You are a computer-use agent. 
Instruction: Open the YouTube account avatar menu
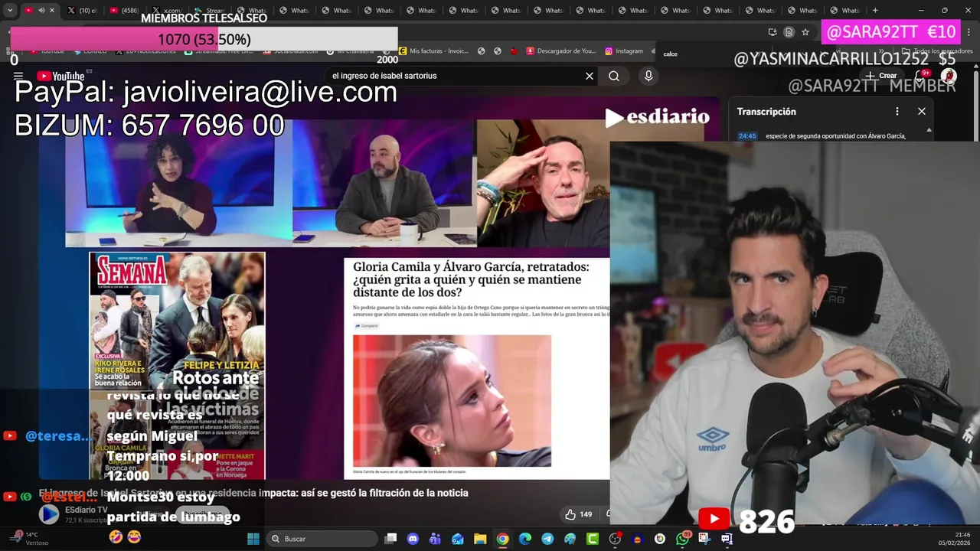(949, 76)
